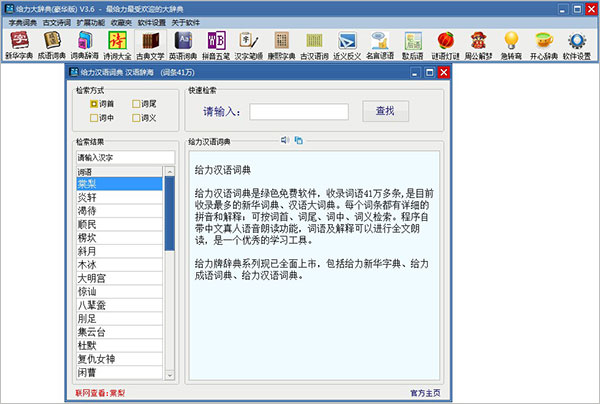The width and height of the screenshot is (600, 404).
Task: Select the 词首 search mode
Action: click(102, 104)
